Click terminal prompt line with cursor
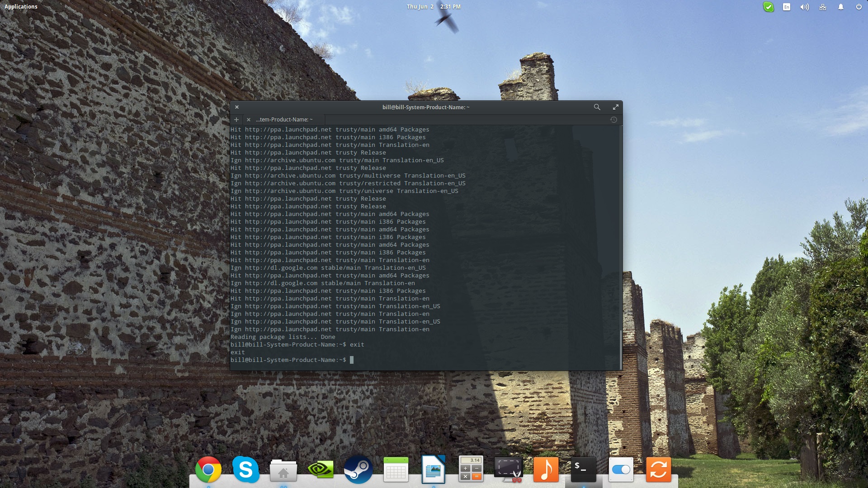Image resolution: width=868 pixels, height=488 pixels. tap(292, 360)
